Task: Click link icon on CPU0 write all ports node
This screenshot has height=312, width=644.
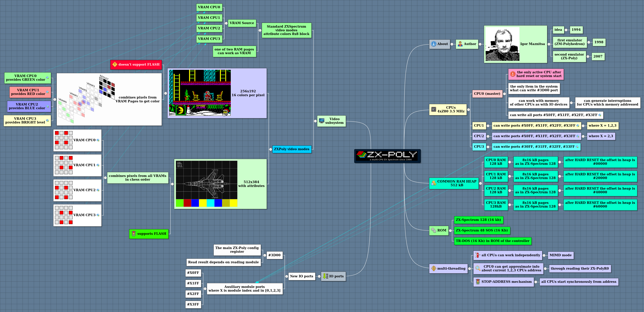Action: click(x=599, y=115)
